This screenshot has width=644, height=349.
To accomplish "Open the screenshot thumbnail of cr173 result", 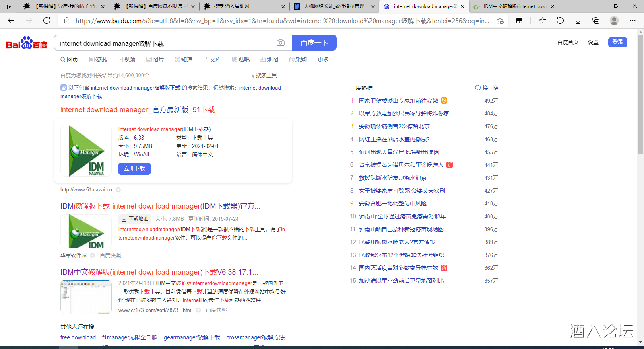I will pyautogui.click(x=86, y=297).
